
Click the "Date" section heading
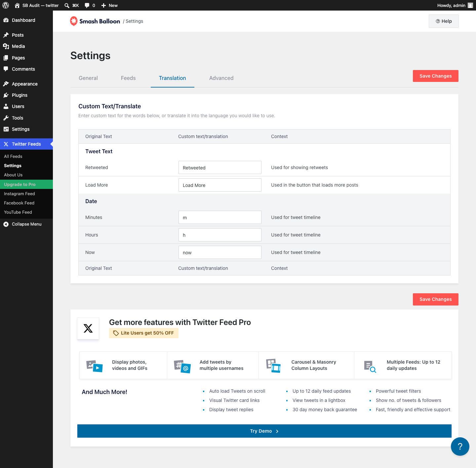[x=91, y=201]
